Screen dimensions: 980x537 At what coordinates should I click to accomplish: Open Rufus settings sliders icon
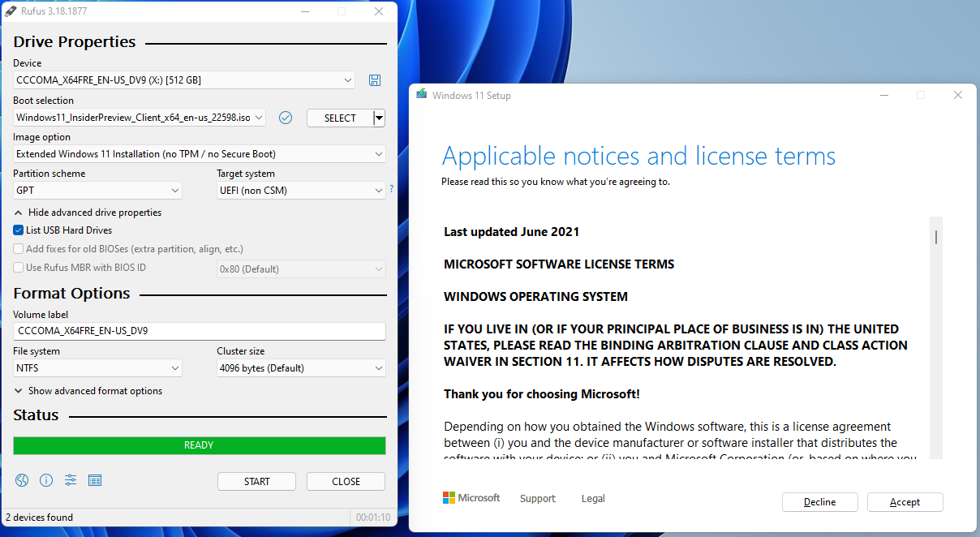(x=71, y=480)
